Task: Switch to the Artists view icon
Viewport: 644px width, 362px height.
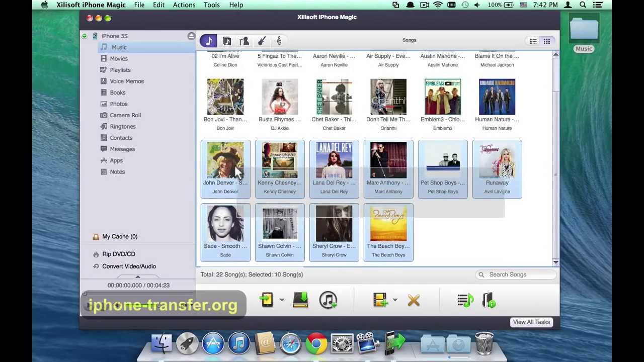Action: [x=244, y=41]
